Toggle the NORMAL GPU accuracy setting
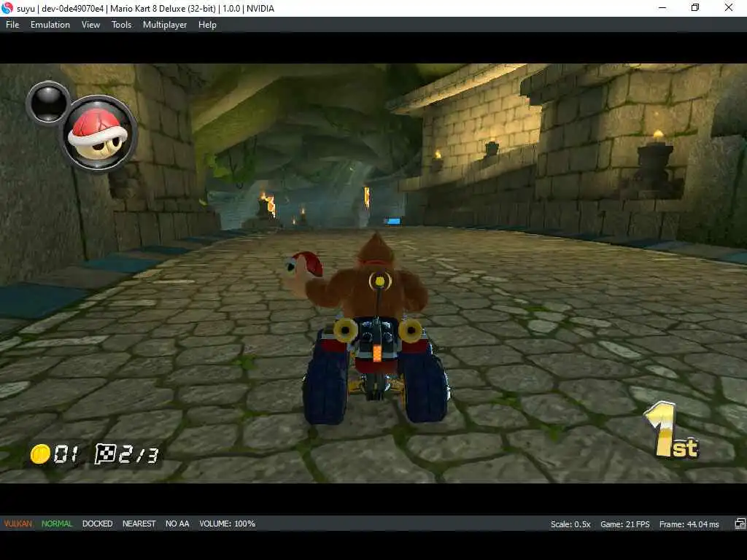Screen dimensions: 747x560 point(57,524)
